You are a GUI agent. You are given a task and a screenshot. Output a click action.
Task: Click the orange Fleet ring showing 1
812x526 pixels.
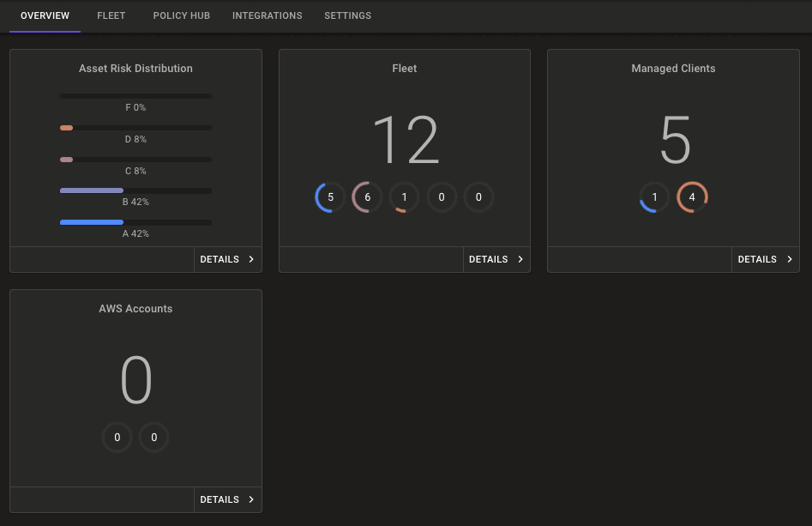(x=404, y=197)
